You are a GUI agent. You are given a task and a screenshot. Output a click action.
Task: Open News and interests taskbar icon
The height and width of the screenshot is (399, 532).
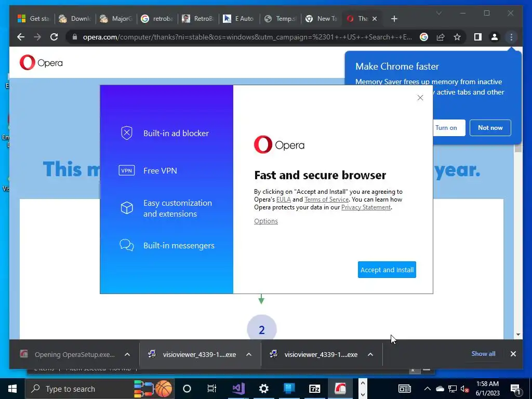(x=404, y=389)
